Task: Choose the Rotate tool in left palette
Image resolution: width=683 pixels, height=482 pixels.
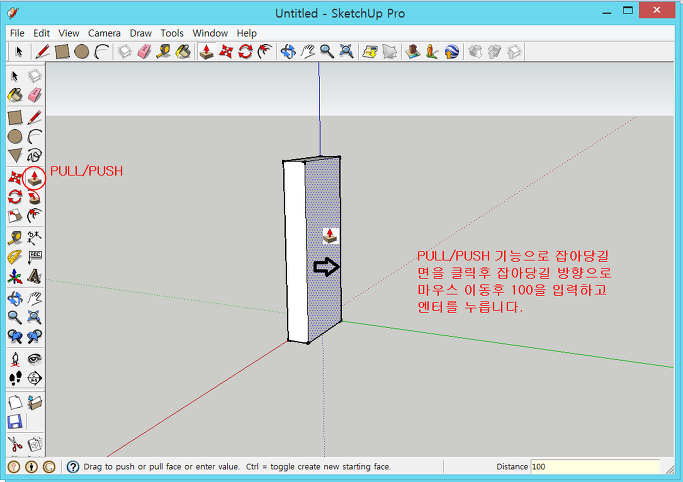Action: pos(15,197)
